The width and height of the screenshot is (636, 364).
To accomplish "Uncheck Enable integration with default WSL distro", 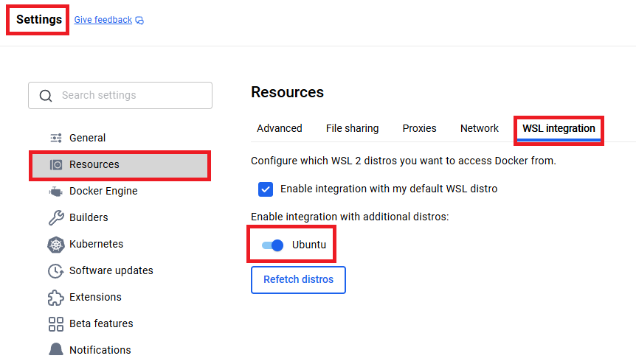I will [266, 189].
